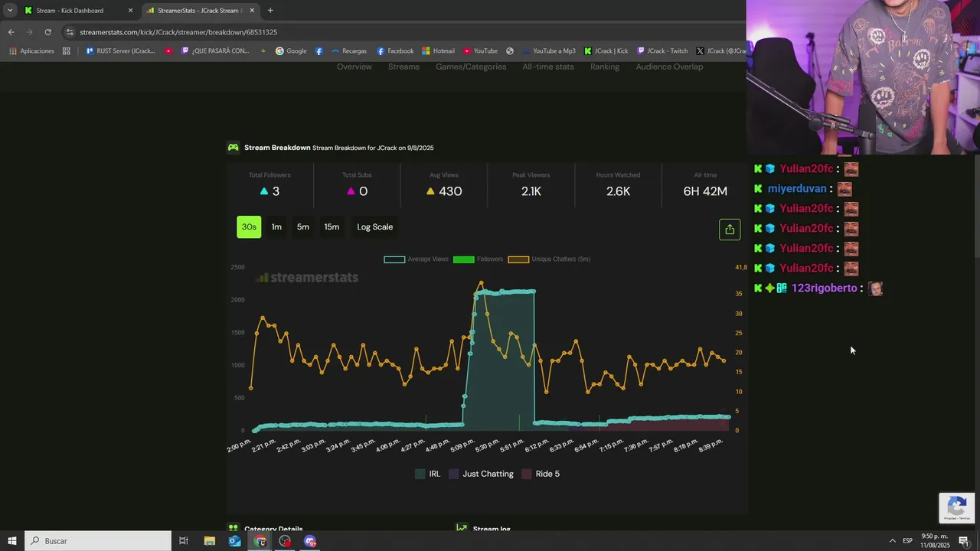Open the Facebook bookmark
The height and width of the screenshot is (551, 980).
click(x=395, y=51)
